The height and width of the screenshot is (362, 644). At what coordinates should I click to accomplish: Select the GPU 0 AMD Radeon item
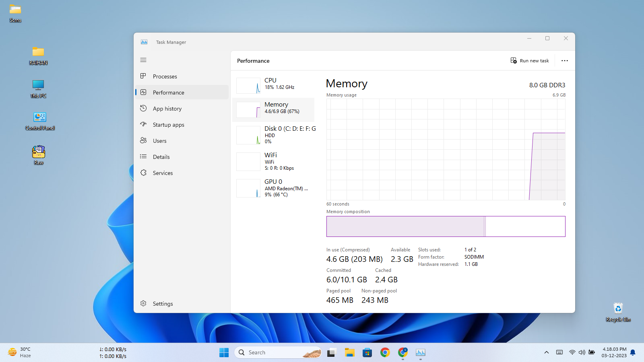coord(274,188)
